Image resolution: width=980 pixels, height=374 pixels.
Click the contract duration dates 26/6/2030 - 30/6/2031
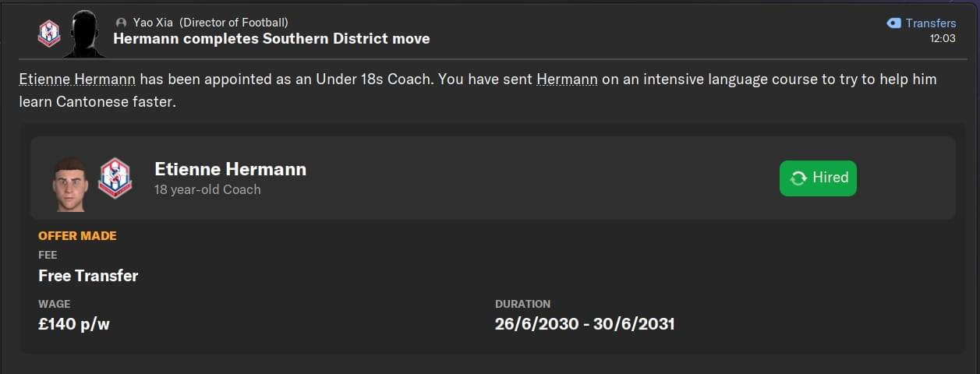pyautogui.click(x=585, y=324)
